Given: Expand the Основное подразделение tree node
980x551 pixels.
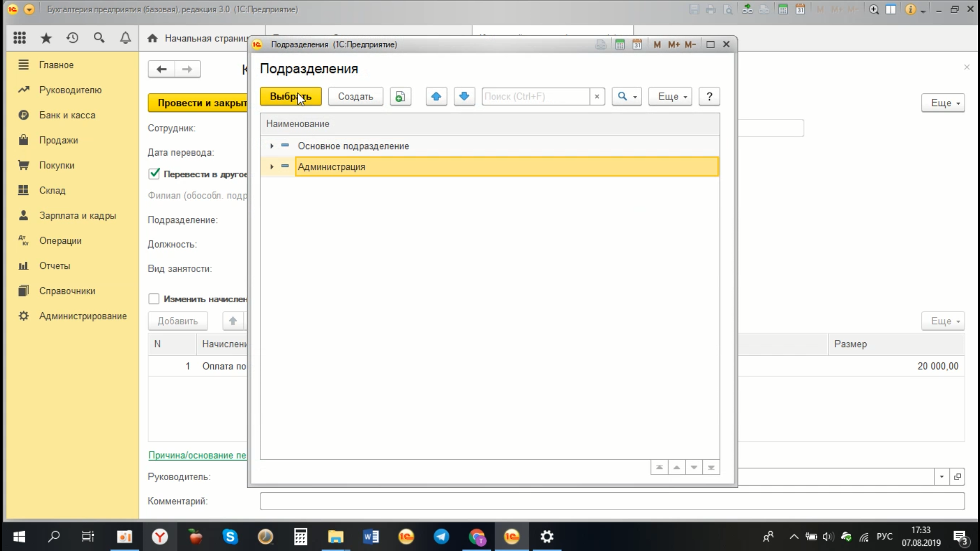Looking at the screenshot, I should (272, 146).
